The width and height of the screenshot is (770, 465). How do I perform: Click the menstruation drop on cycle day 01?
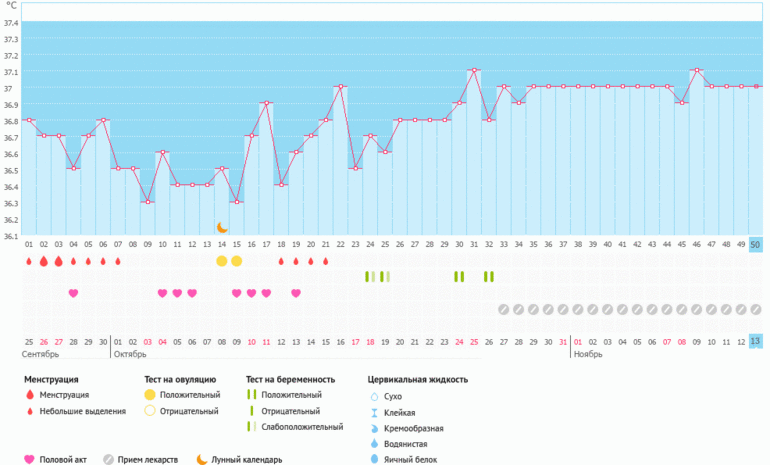pyautogui.click(x=29, y=261)
